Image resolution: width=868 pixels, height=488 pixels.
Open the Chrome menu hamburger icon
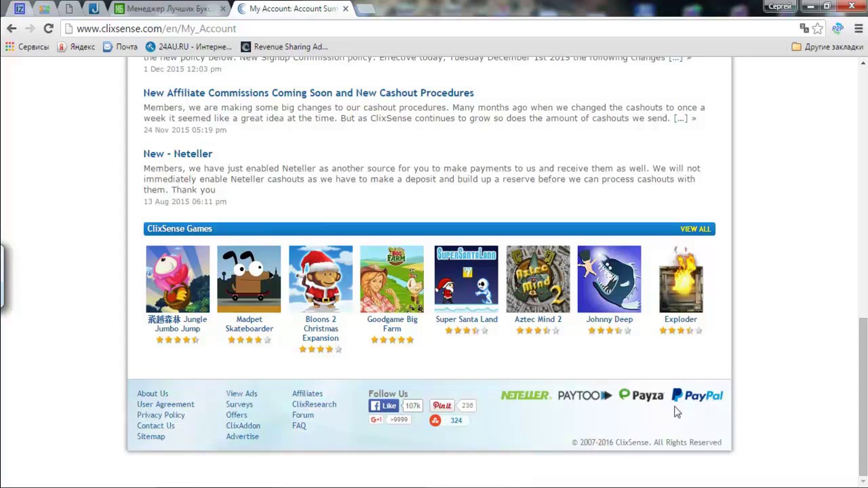[x=858, y=28]
